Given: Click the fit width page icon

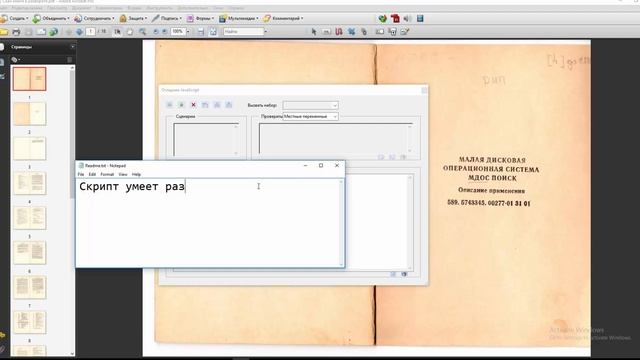Looking at the screenshot, I should pyautogui.click(x=200, y=32).
